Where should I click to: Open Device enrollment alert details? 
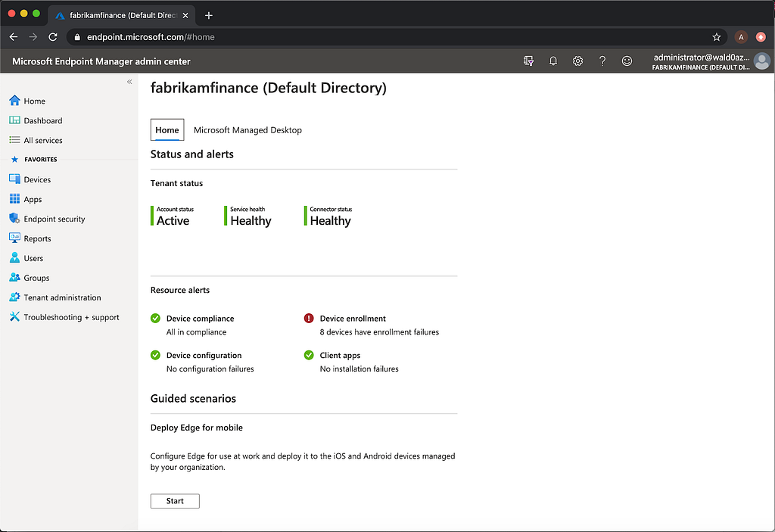[x=353, y=319]
